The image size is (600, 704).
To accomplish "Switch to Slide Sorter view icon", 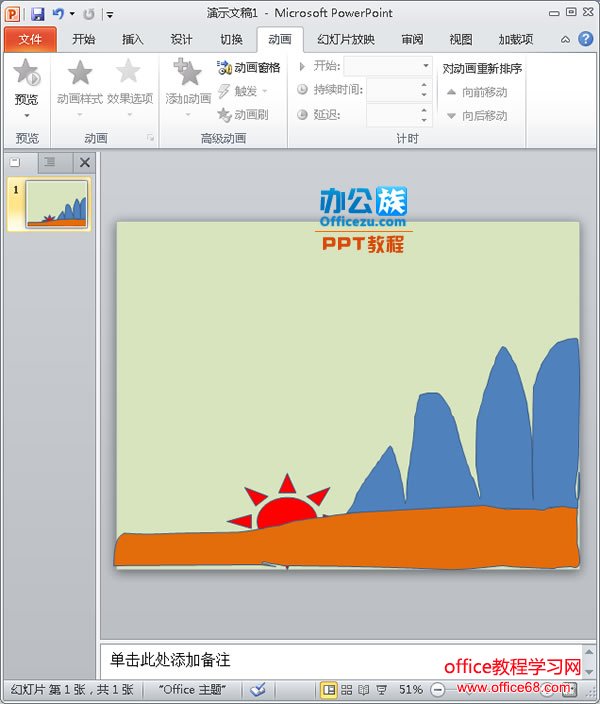I will 346,690.
